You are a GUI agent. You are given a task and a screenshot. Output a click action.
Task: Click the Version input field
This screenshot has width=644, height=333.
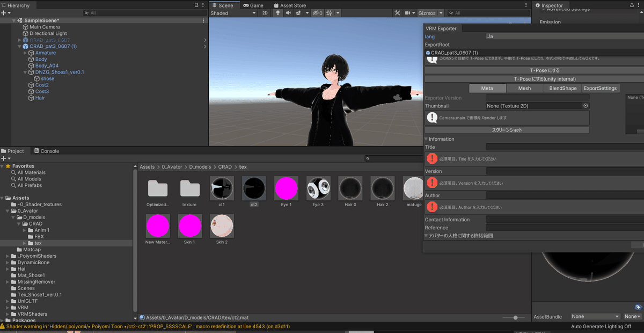(565, 171)
